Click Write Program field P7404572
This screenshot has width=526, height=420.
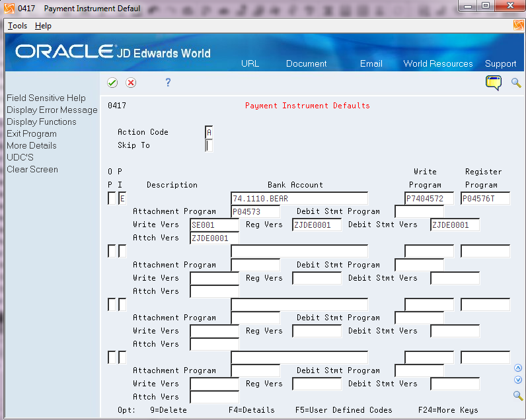coord(429,198)
